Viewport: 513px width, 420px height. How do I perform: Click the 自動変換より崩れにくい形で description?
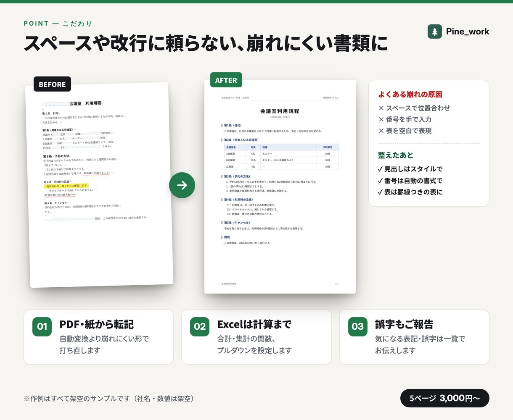[104, 339]
